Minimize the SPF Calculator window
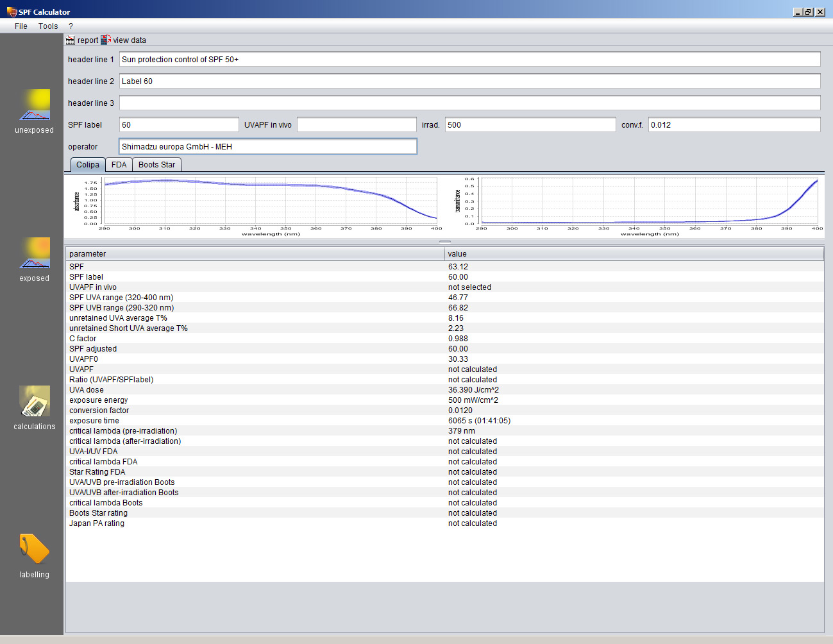The image size is (833, 644). (798, 12)
